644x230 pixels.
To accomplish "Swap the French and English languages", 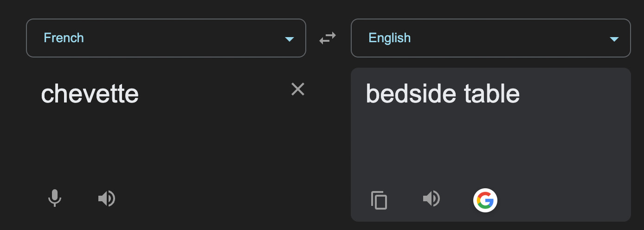I will (x=328, y=38).
